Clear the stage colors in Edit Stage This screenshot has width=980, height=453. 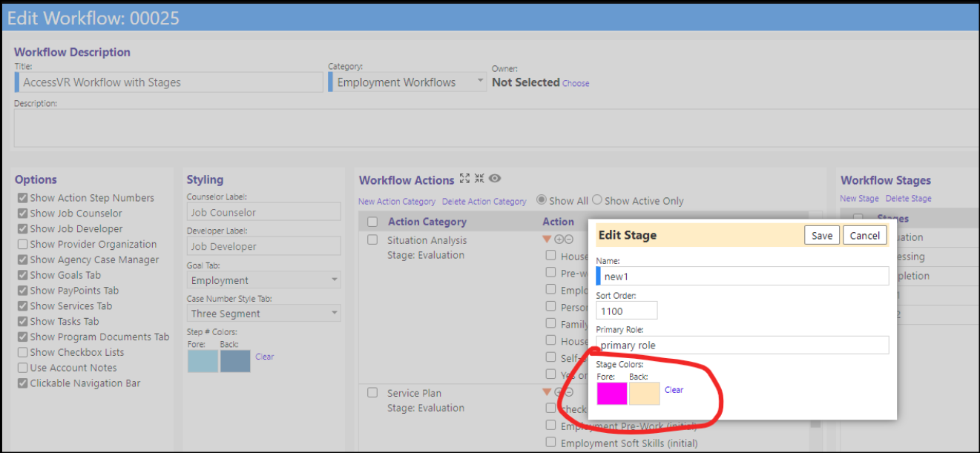coord(674,390)
